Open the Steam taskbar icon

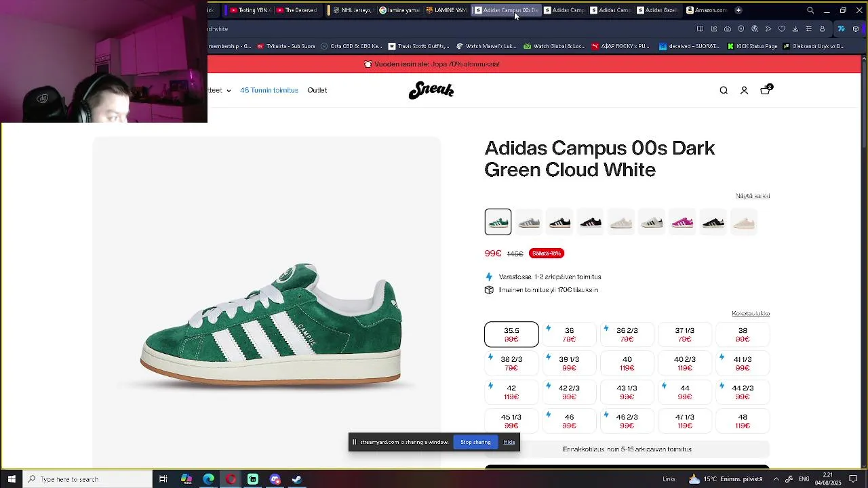296,479
